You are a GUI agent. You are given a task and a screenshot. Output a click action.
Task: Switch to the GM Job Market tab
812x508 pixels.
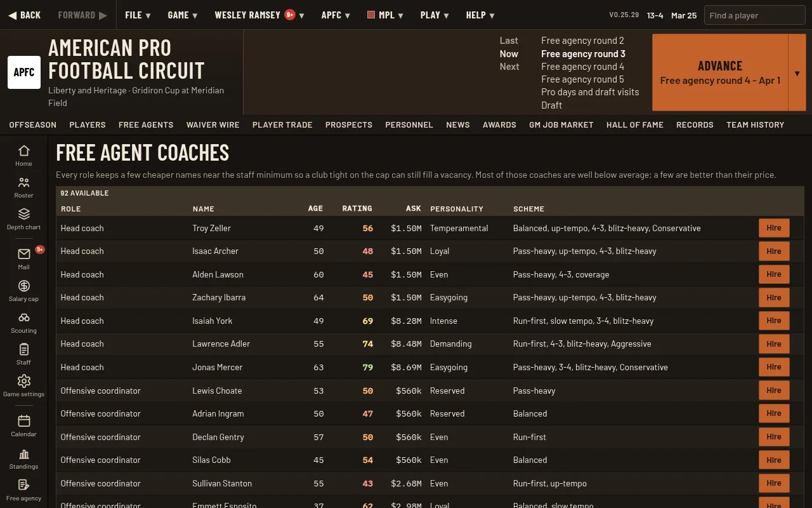561,125
